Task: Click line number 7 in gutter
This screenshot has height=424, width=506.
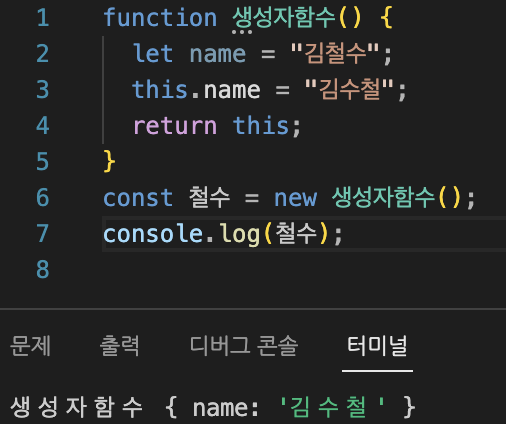Action: (43, 234)
